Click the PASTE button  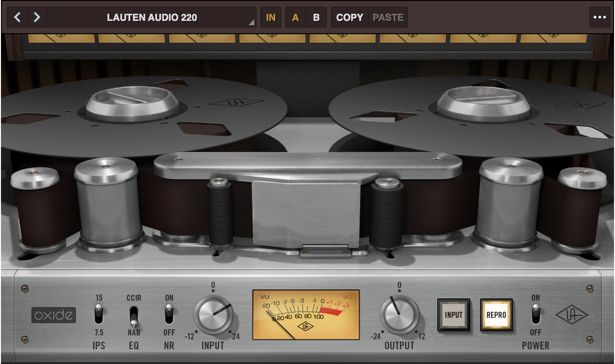pos(388,18)
